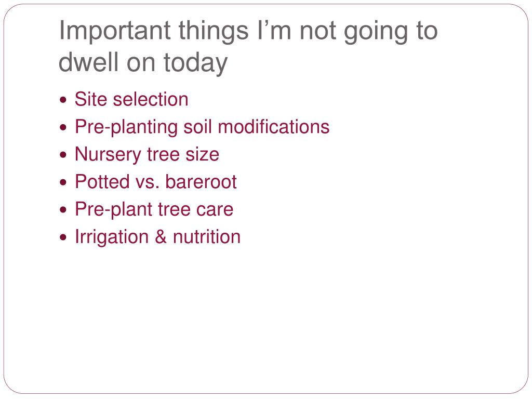Viewport: 532px width, 399px height.
Task: Click the bullet dot before 'Site selection'
Action: pos(63,100)
